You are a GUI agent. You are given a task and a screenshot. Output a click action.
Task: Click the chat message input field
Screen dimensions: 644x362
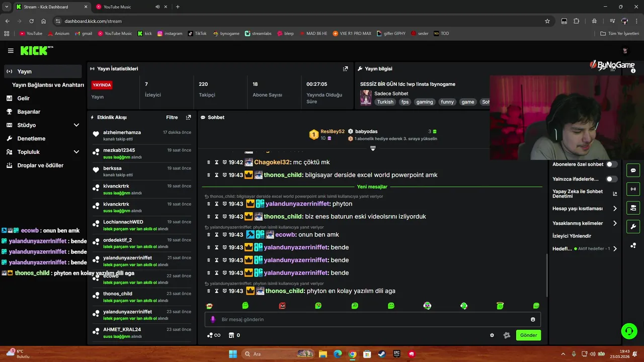(373, 319)
